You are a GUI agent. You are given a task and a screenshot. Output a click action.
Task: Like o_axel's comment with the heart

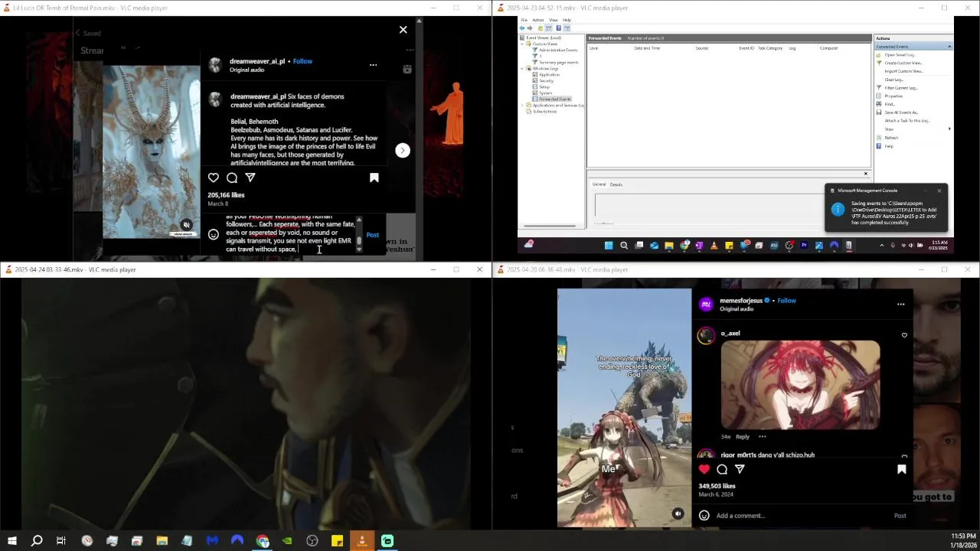point(904,335)
